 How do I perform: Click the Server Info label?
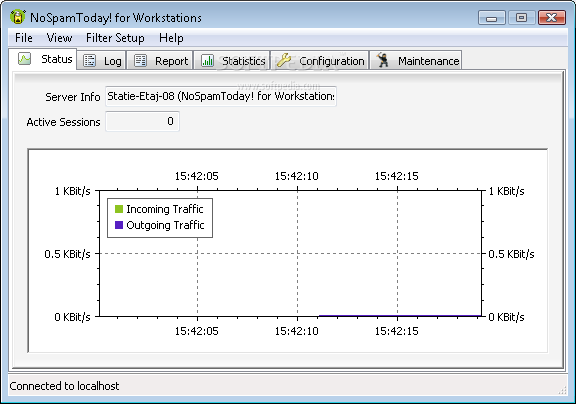point(73,97)
